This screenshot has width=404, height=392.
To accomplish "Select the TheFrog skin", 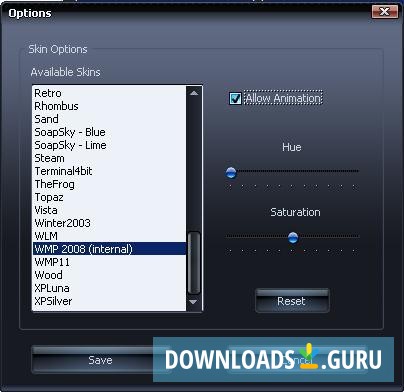I will point(109,184).
